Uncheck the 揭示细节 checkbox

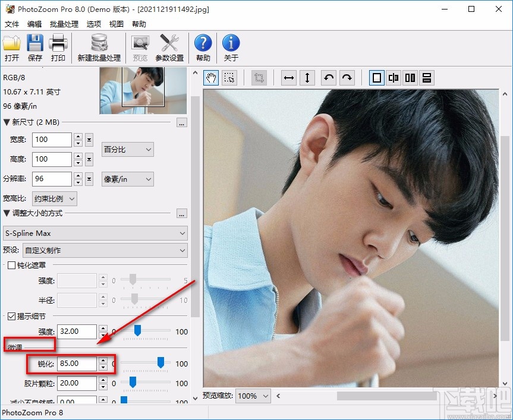[x=11, y=317]
